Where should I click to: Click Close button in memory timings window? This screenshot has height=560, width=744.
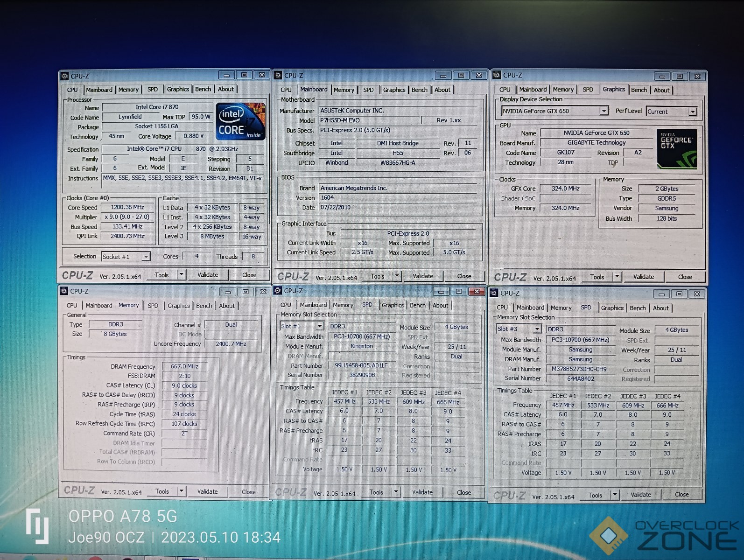point(248,492)
